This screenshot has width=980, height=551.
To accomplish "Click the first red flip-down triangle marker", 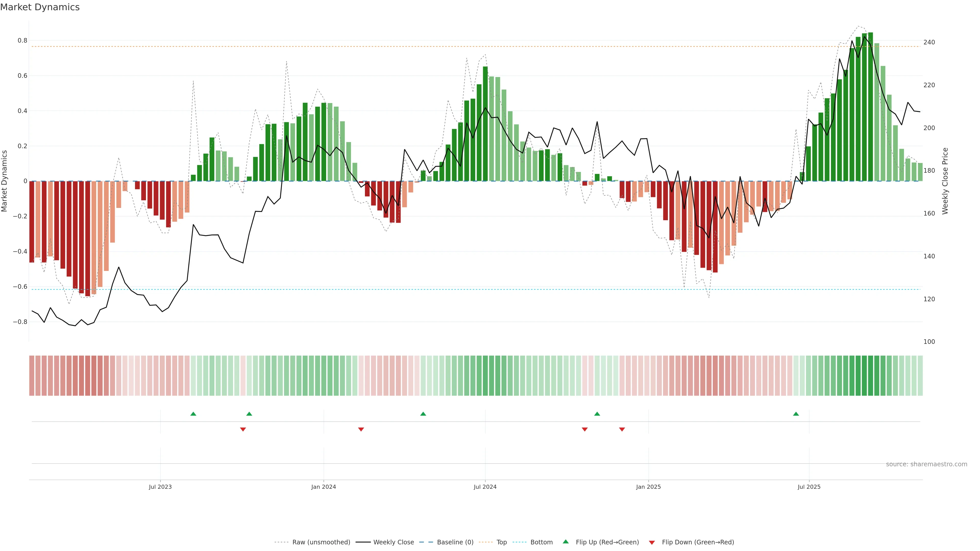I will pos(243,429).
